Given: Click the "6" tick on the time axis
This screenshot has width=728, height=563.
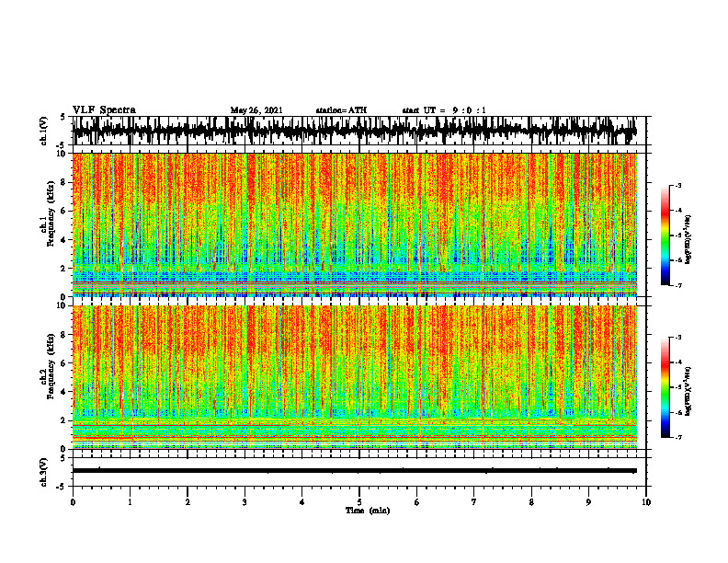Looking at the screenshot, I should tap(417, 502).
